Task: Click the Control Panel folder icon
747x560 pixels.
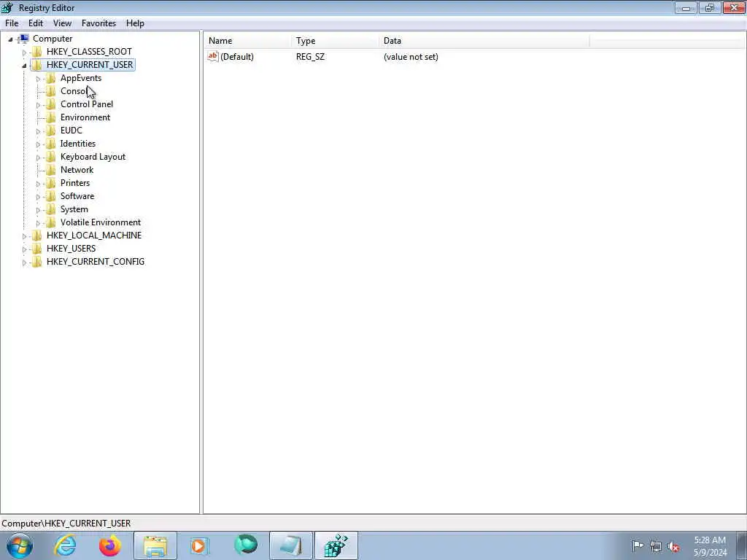Action: (50, 104)
